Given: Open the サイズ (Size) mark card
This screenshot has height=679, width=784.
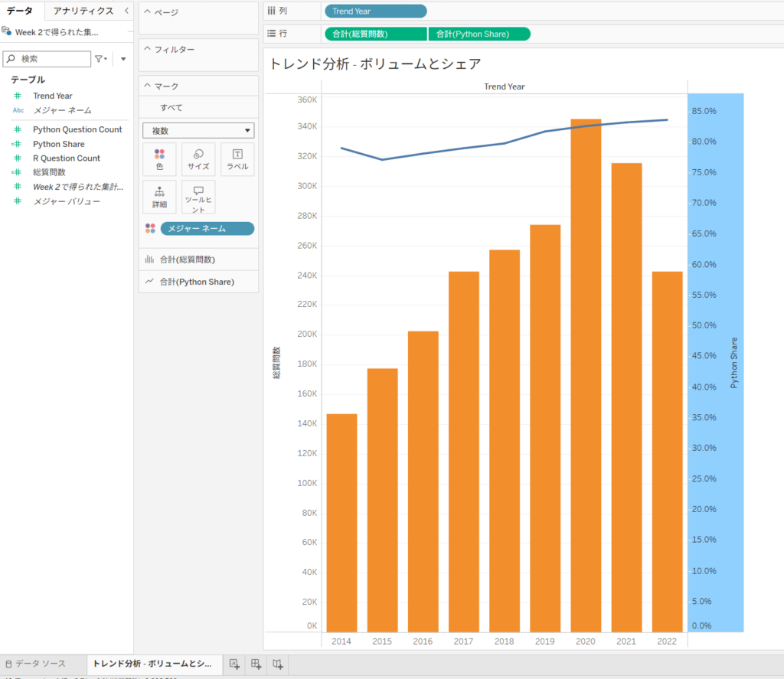Looking at the screenshot, I should click(198, 159).
